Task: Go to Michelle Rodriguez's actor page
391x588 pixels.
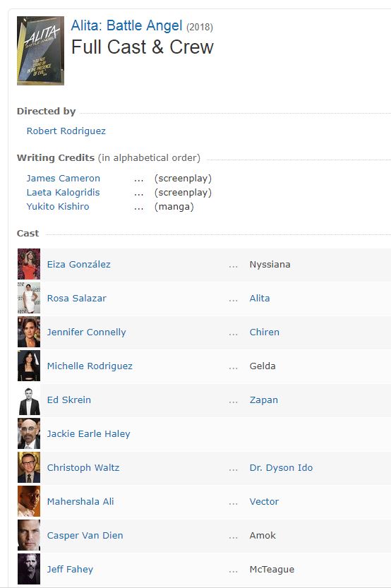Action: [90, 366]
